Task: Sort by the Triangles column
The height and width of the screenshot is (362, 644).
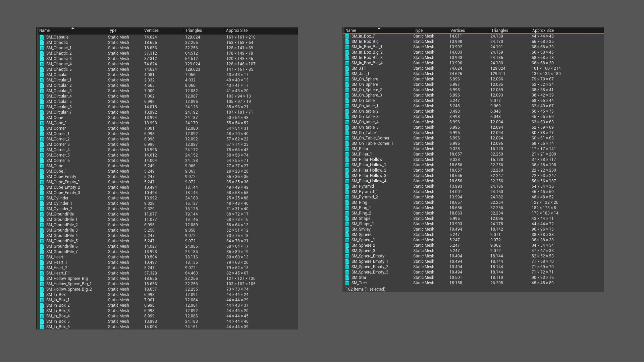Action: click(193, 30)
